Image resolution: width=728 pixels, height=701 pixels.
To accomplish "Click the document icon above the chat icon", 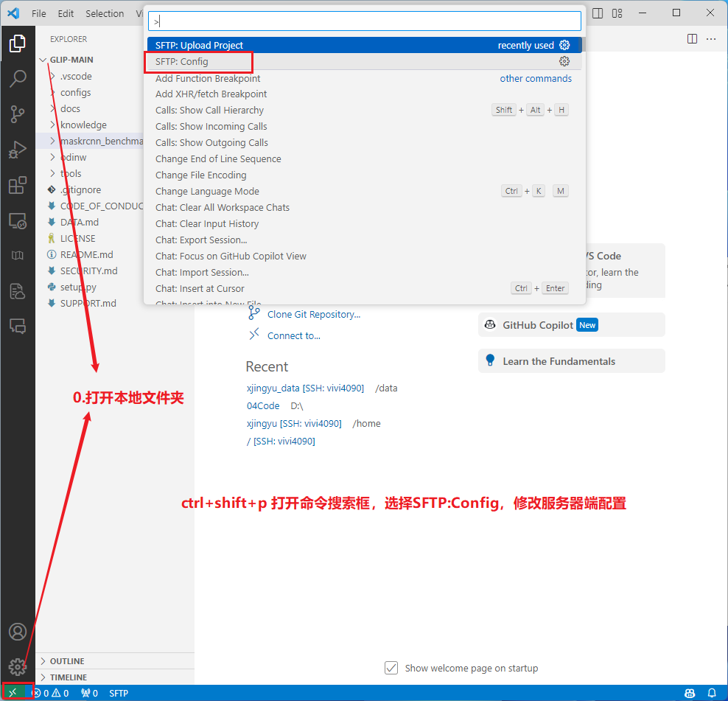I will click(x=17, y=291).
